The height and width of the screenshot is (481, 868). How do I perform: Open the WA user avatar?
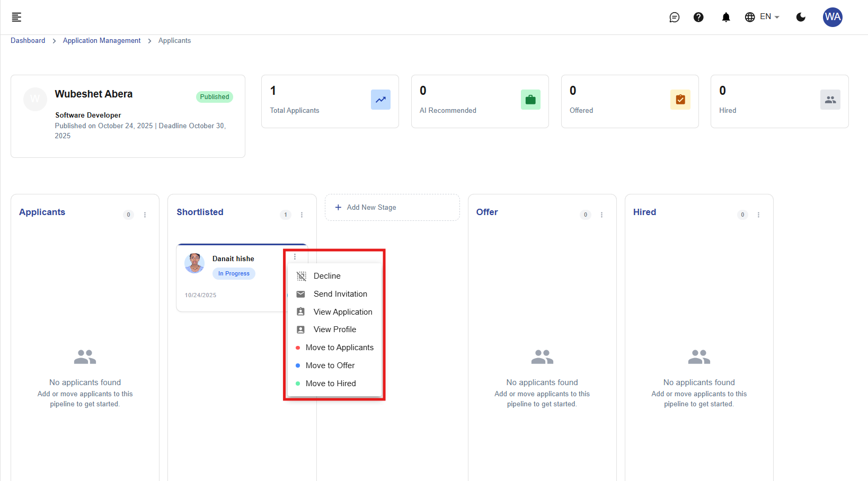pos(832,17)
